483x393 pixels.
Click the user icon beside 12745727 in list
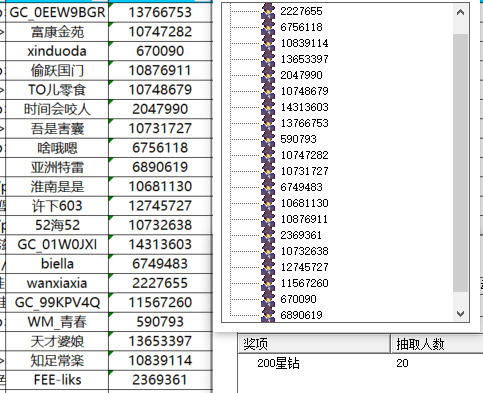point(268,267)
